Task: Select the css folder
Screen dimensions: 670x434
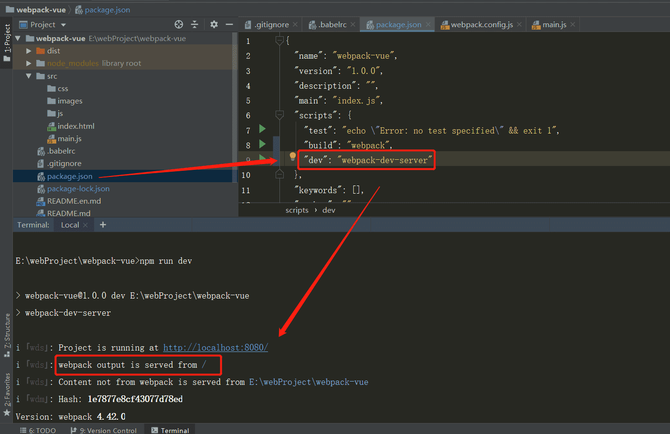Action: point(58,88)
